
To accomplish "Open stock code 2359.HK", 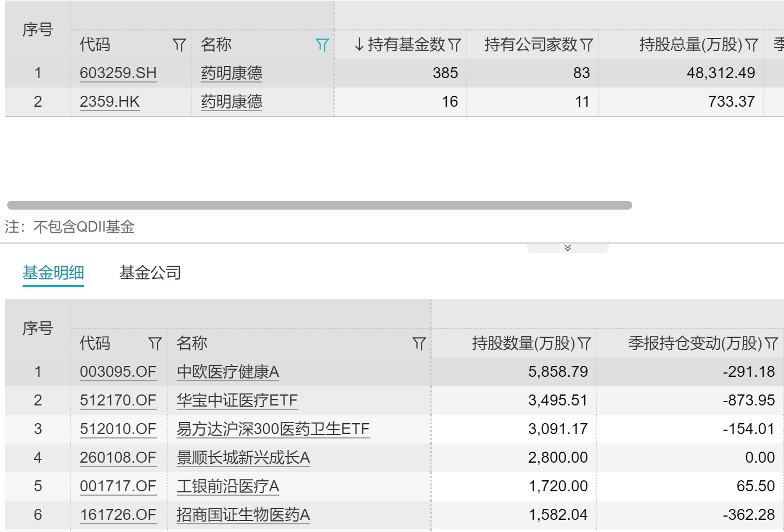I will pos(109,102).
